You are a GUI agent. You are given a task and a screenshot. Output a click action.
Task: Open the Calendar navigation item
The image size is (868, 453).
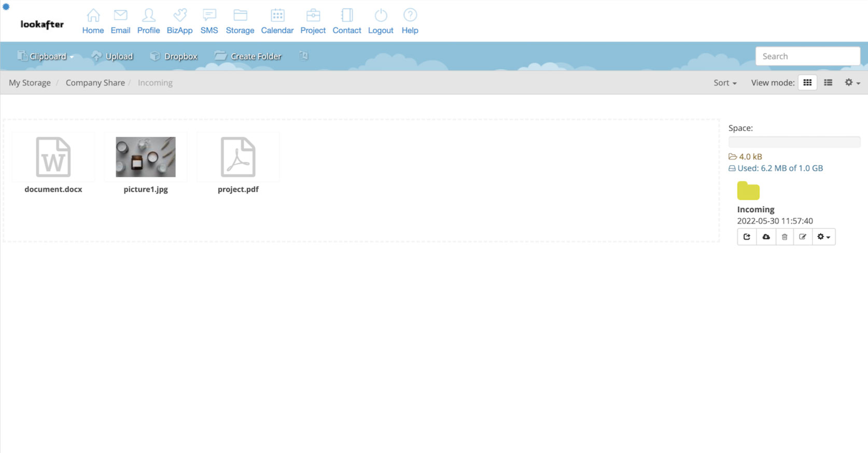pos(277,21)
